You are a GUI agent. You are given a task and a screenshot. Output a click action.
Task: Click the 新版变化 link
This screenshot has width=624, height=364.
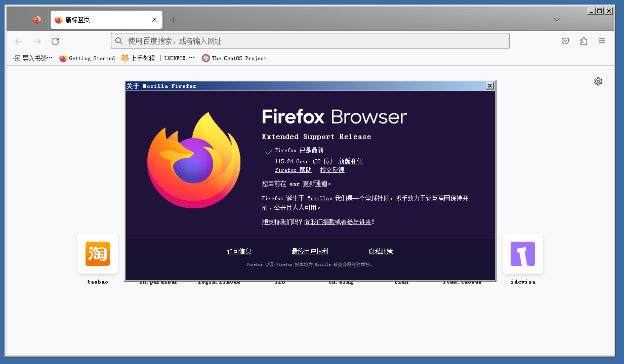pos(350,161)
